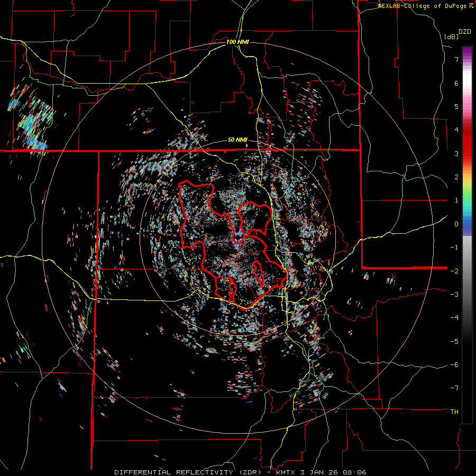Image resolution: width=476 pixels, height=476 pixels.
Task: Click the 0 value on color scale
Action: 456,224
